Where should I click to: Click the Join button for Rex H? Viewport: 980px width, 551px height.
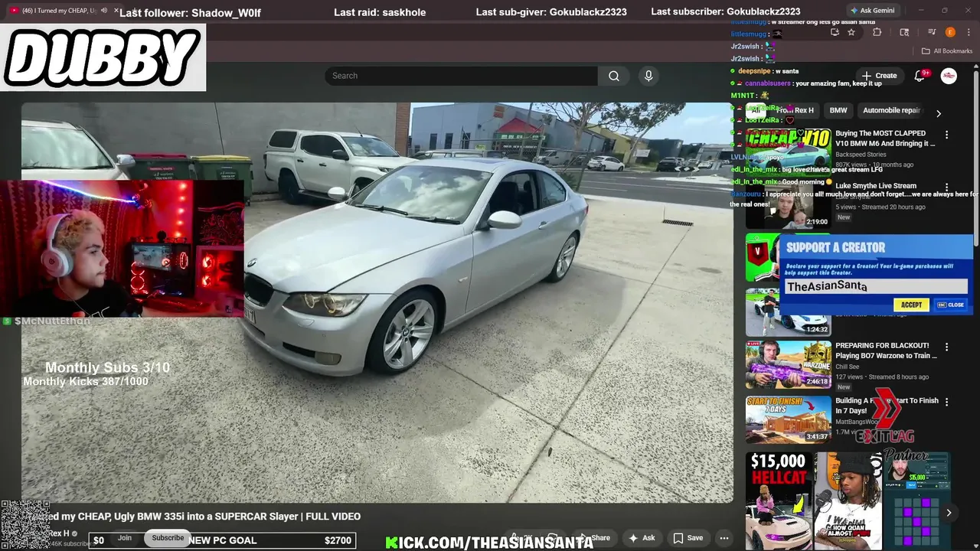pos(125,538)
